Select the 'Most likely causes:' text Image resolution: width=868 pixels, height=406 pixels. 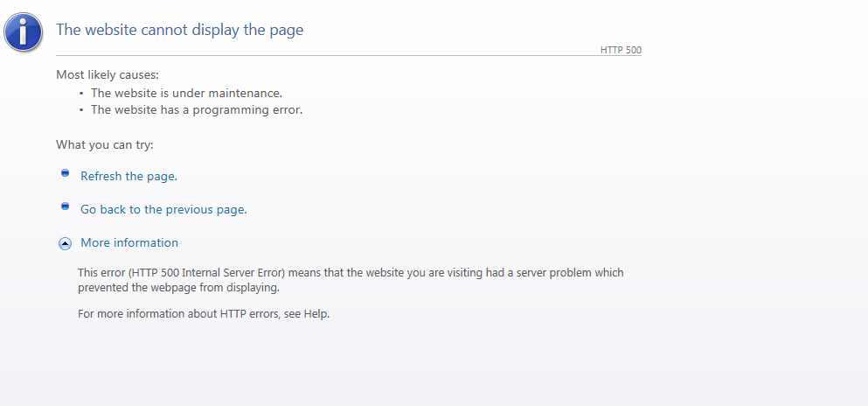point(108,74)
